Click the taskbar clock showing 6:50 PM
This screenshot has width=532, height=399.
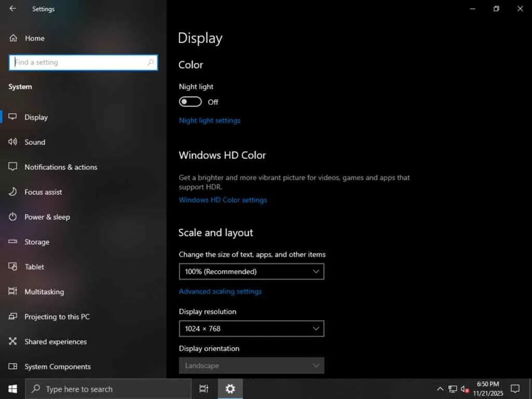[488, 389]
